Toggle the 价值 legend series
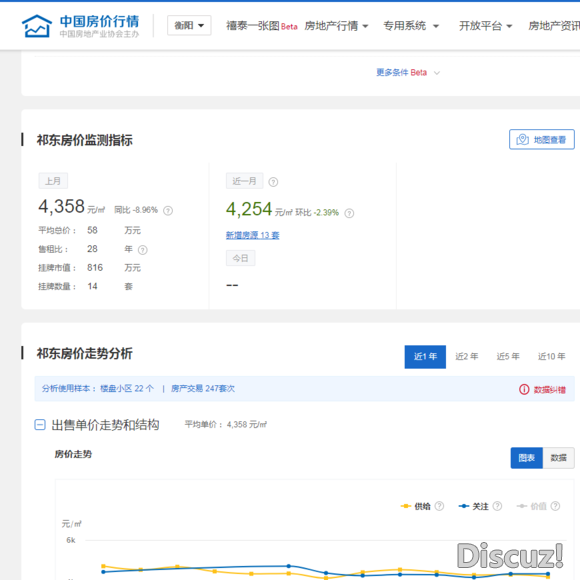 pyautogui.click(x=532, y=506)
